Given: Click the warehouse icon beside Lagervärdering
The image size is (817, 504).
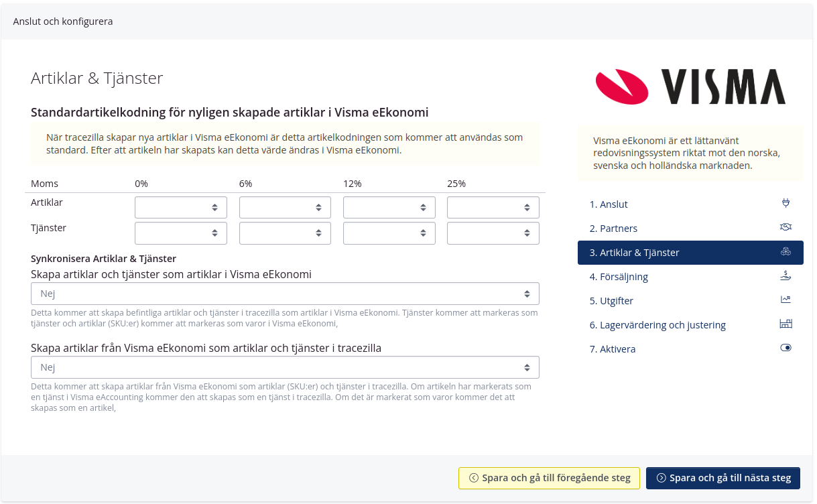Looking at the screenshot, I should tap(785, 324).
